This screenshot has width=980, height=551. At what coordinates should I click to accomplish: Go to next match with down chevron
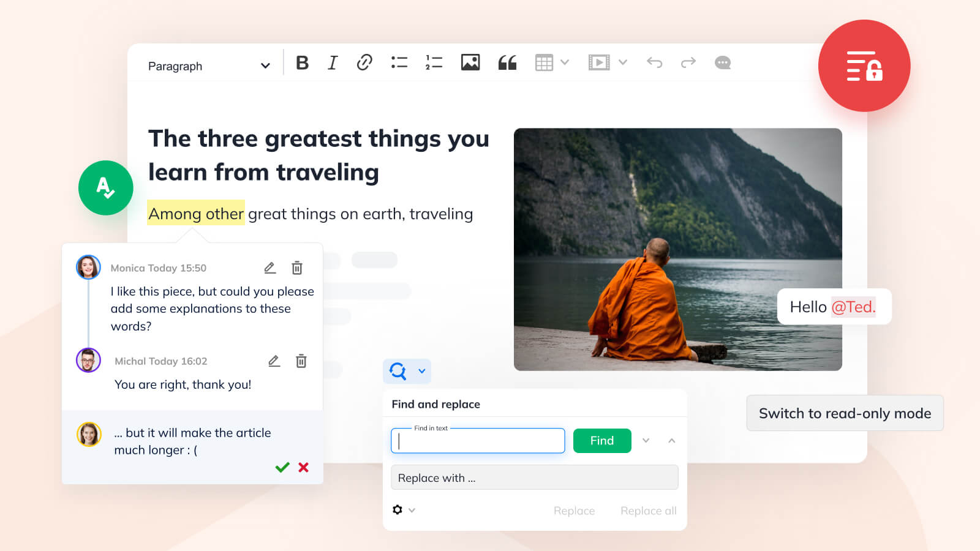tap(646, 441)
